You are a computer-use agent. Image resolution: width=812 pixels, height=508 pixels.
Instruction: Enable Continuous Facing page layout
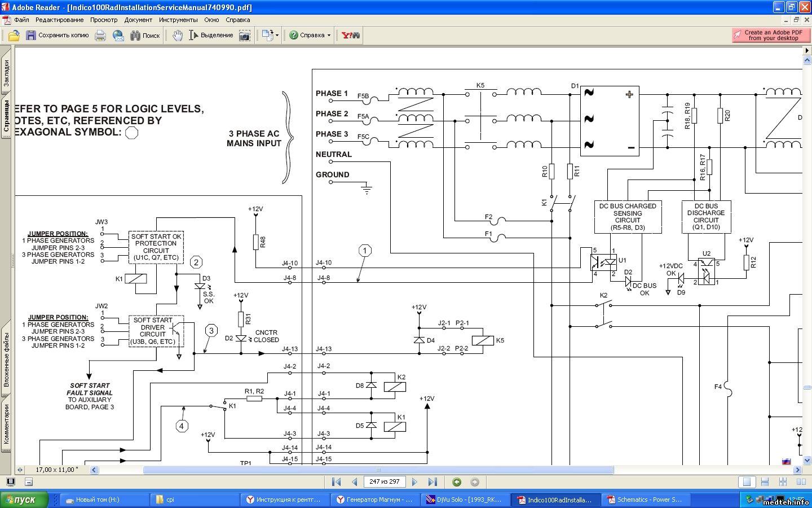tap(783, 482)
